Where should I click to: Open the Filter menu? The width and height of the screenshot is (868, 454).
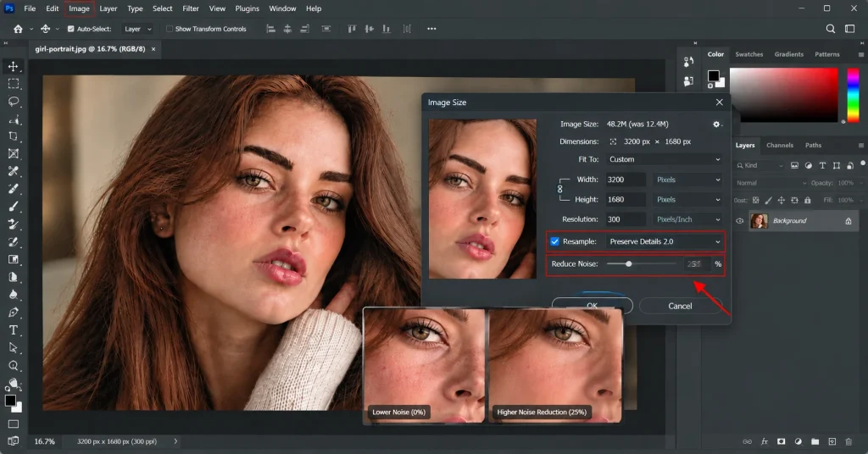pyautogui.click(x=191, y=8)
